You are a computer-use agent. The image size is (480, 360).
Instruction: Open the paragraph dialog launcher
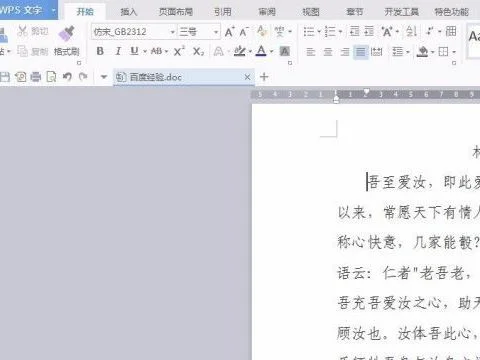[x=454, y=63]
